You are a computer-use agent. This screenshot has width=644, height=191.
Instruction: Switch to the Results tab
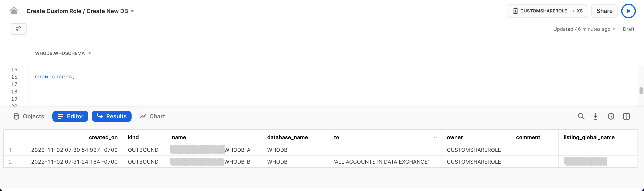111,116
